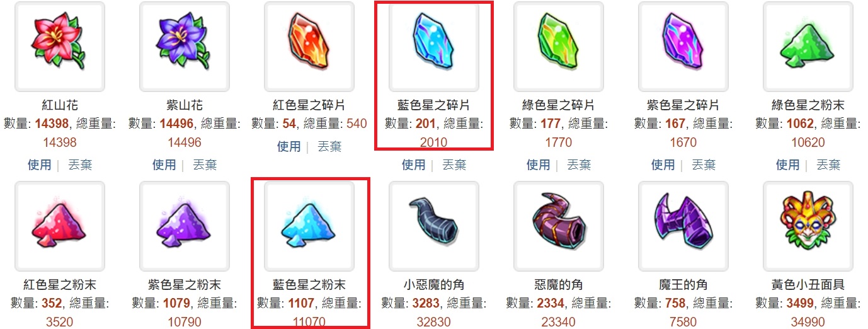Screen dimensions: 868x329
Task: Discard 藍色星之碎片 with 丟棄 link
Action: coord(454,165)
